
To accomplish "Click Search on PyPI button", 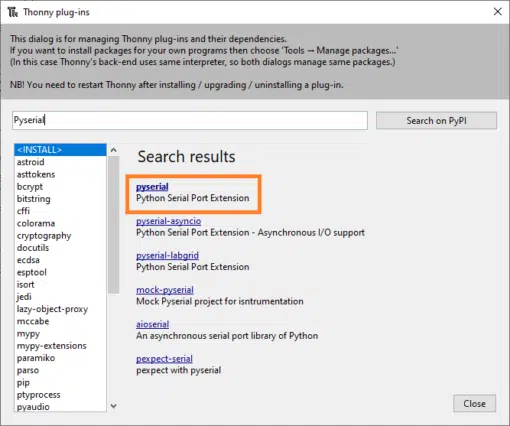I will [x=436, y=121].
